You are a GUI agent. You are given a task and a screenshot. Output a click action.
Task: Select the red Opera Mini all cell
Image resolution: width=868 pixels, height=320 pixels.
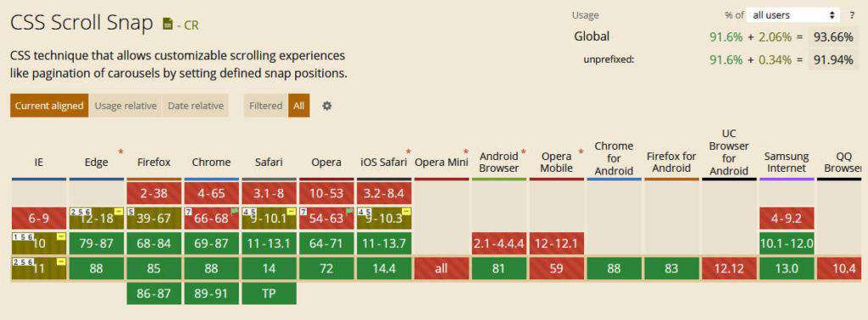tap(442, 268)
